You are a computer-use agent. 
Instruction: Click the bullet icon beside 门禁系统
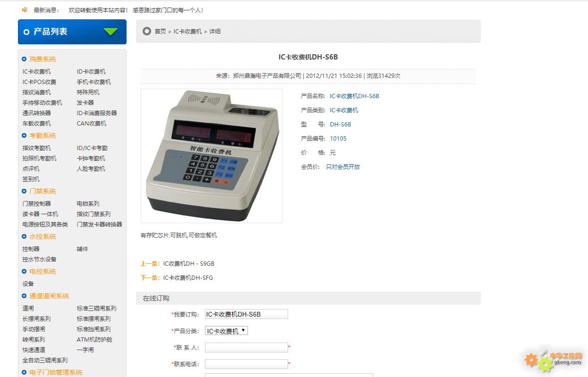point(24,191)
